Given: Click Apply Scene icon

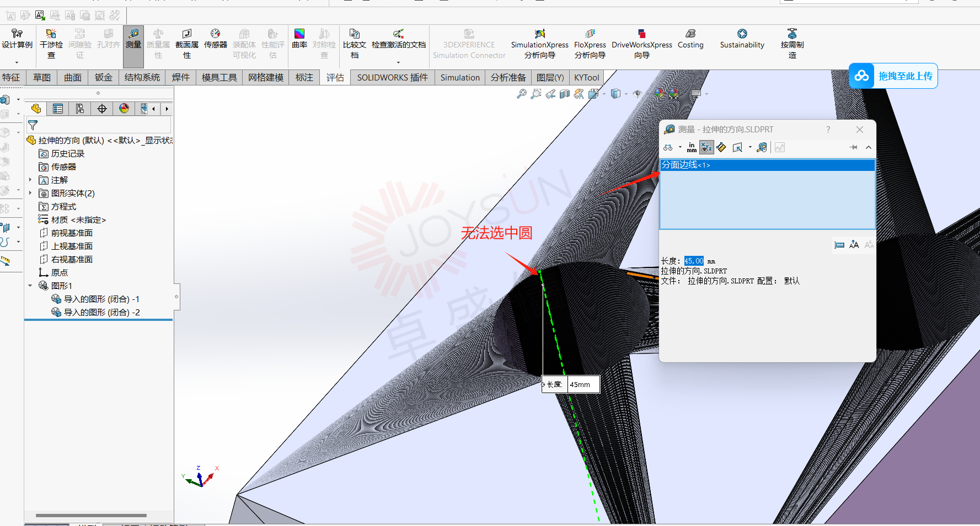Looking at the screenshot, I should pos(673,94).
